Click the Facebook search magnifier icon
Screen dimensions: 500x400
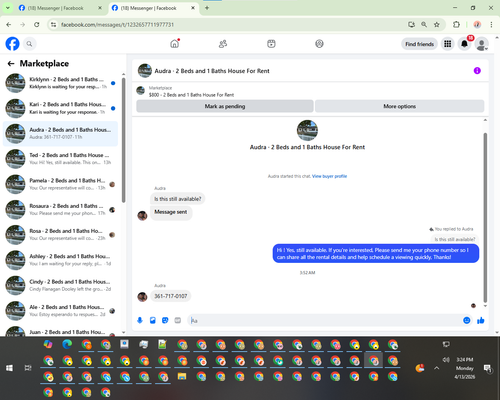(x=29, y=44)
